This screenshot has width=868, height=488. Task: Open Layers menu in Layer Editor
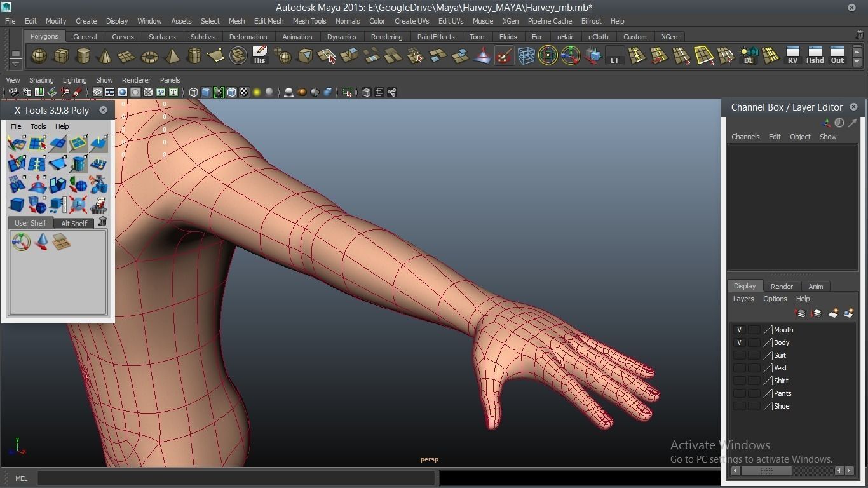pos(743,299)
